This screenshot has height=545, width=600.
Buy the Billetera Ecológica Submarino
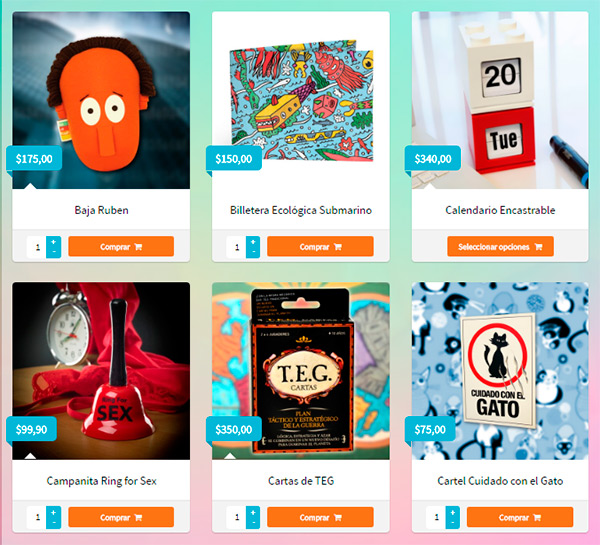320,246
